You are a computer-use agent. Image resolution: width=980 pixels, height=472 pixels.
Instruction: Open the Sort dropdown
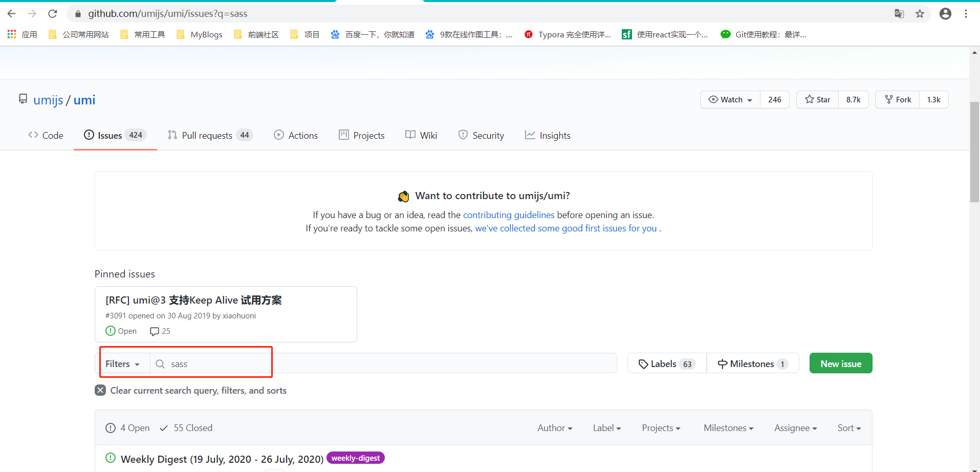point(849,428)
